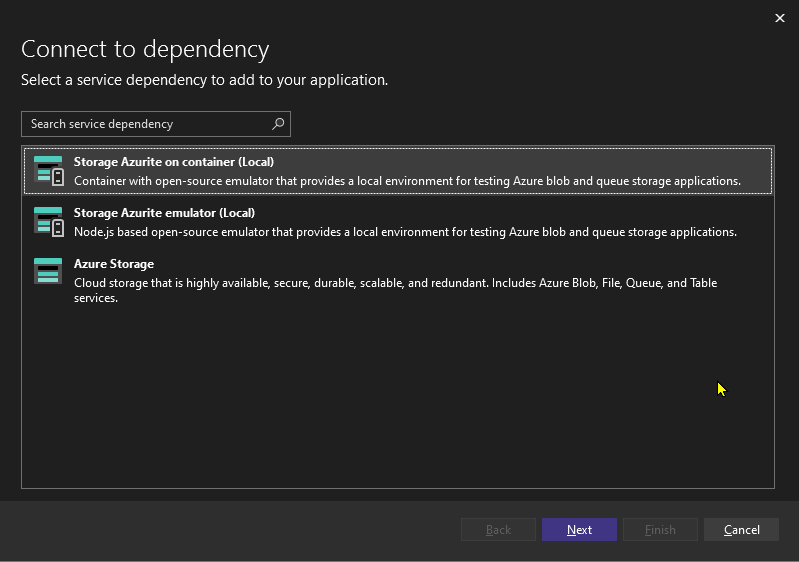Viewport: 799px width, 562px height.
Task: Click the Azure Storage icon
Action: click(48, 271)
